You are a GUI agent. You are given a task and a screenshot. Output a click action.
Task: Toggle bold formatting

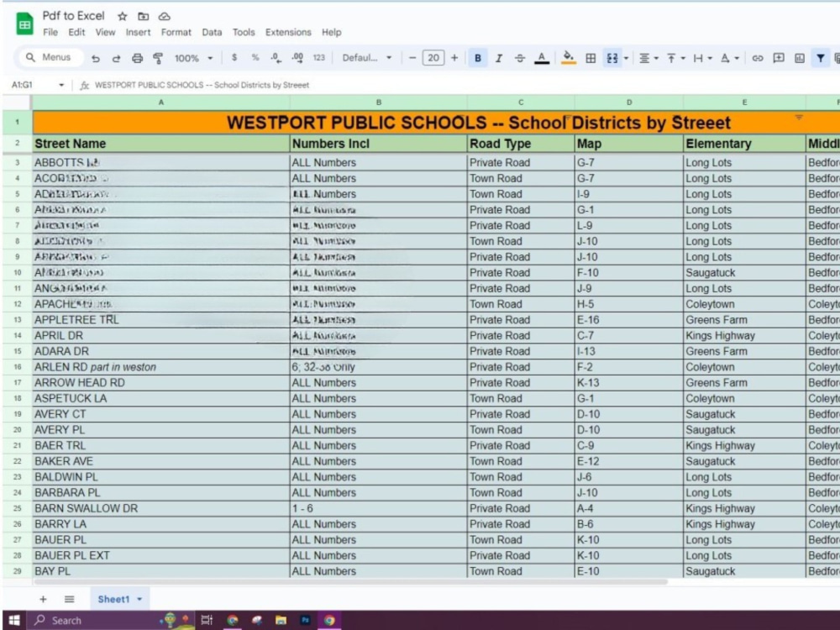(478, 58)
